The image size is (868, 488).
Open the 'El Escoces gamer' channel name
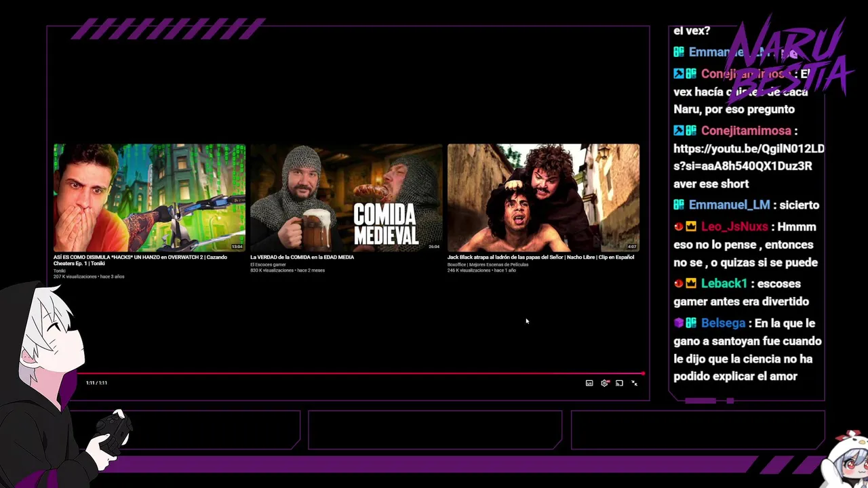(x=268, y=264)
